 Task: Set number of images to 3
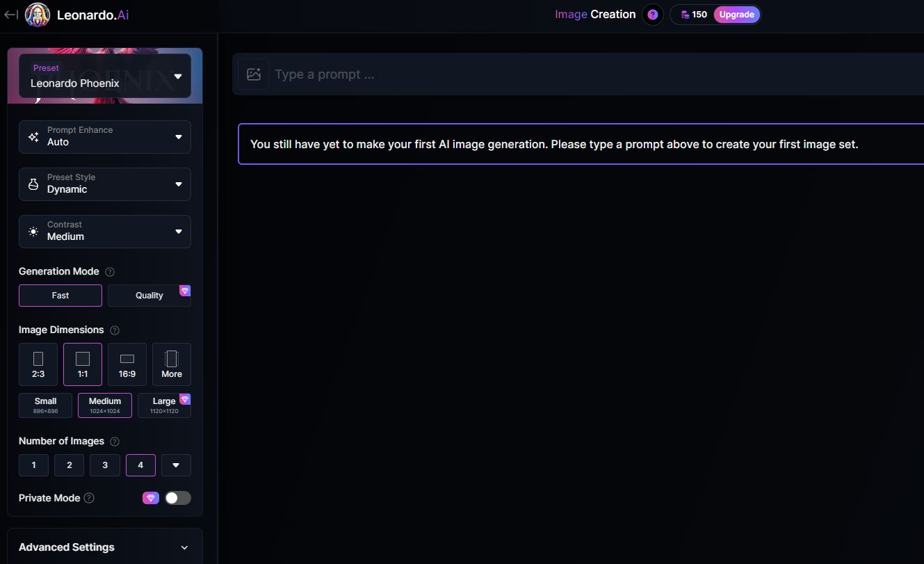105,465
